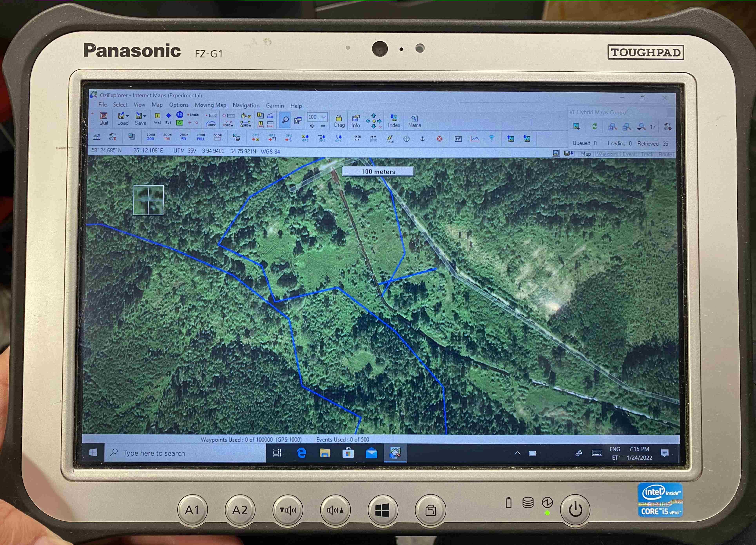Viewport: 756px width, 545px height.
Task: Click the print map icon
Action: click(236, 137)
